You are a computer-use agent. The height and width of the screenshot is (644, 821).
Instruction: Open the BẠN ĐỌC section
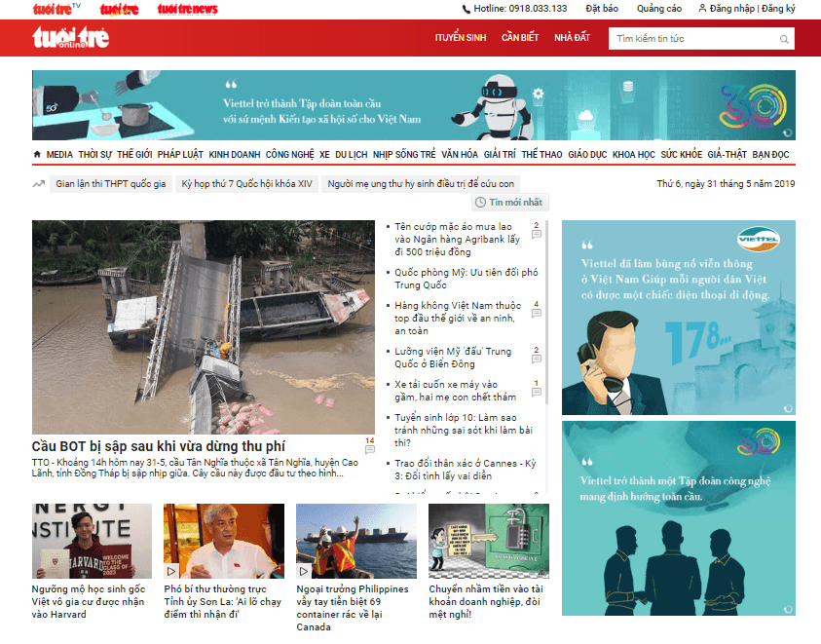pyautogui.click(x=770, y=155)
